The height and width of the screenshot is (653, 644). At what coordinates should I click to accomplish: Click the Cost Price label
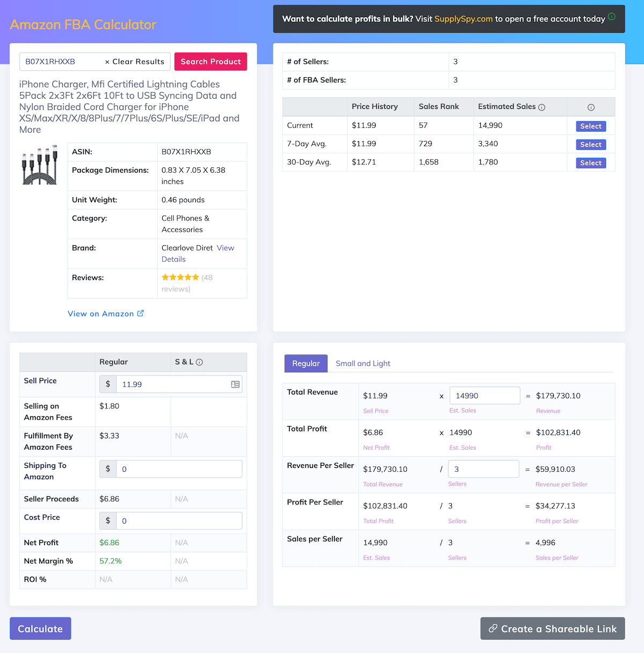pos(42,517)
